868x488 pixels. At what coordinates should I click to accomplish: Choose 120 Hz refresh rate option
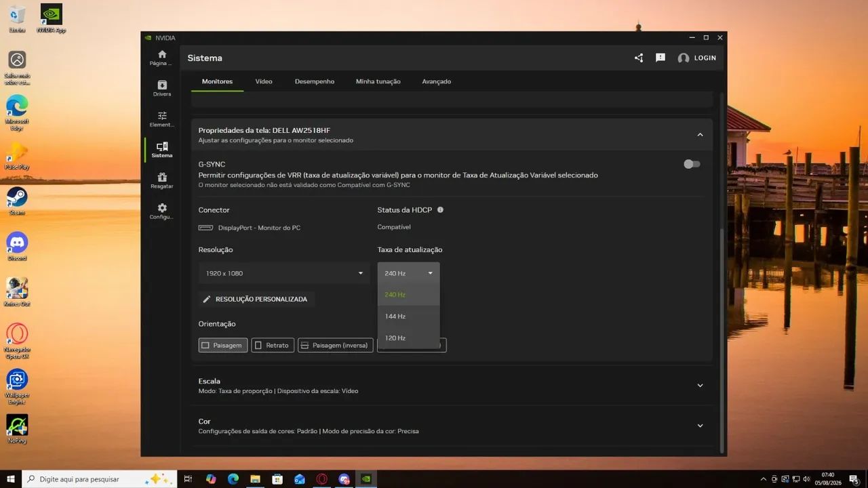(x=409, y=338)
